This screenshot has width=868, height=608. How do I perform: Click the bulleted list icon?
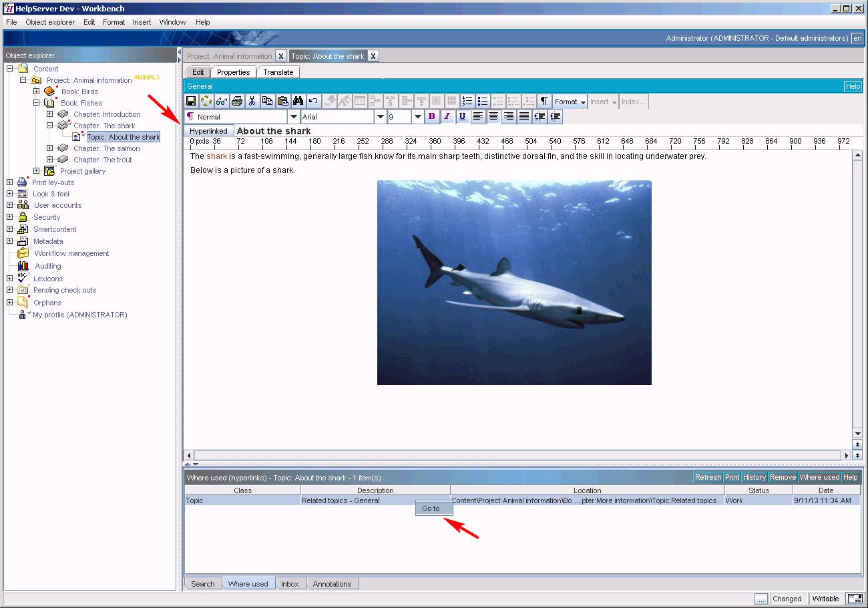pos(482,101)
